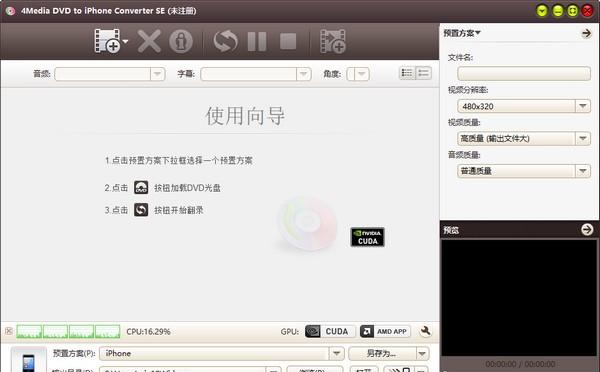This screenshot has height=372, width=600.
Task: Click the CPU:16.29% status text
Action: (148, 331)
